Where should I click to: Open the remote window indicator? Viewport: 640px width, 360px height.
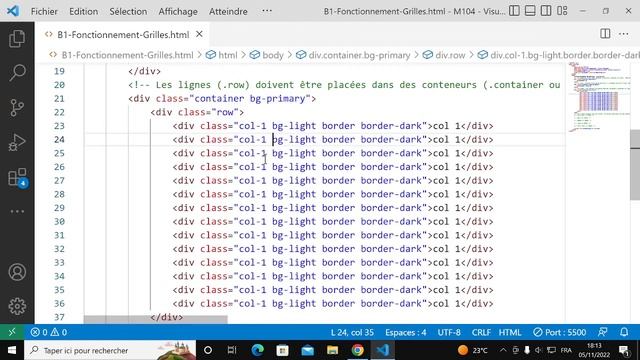12,332
